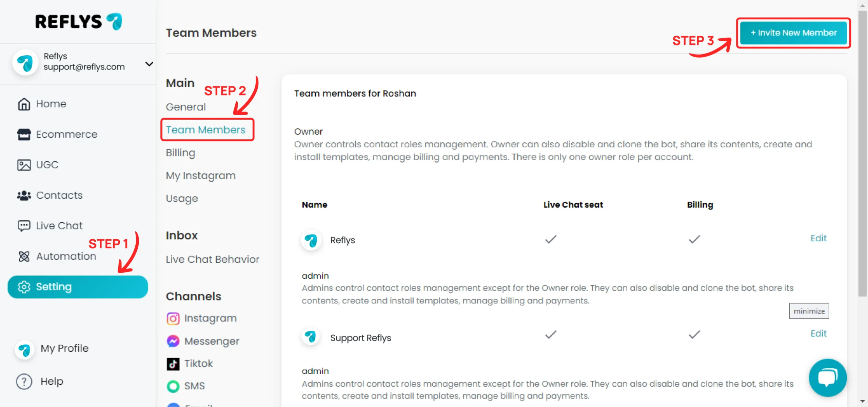Screen dimensions: 868x407
Task: Open SMS channel settings
Action: (x=194, y=386)
